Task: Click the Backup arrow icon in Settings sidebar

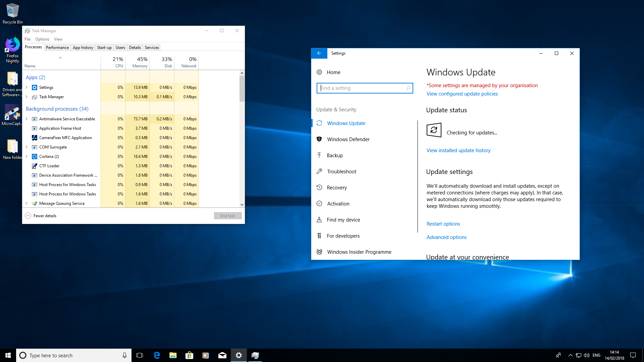Action: (319, 155)
